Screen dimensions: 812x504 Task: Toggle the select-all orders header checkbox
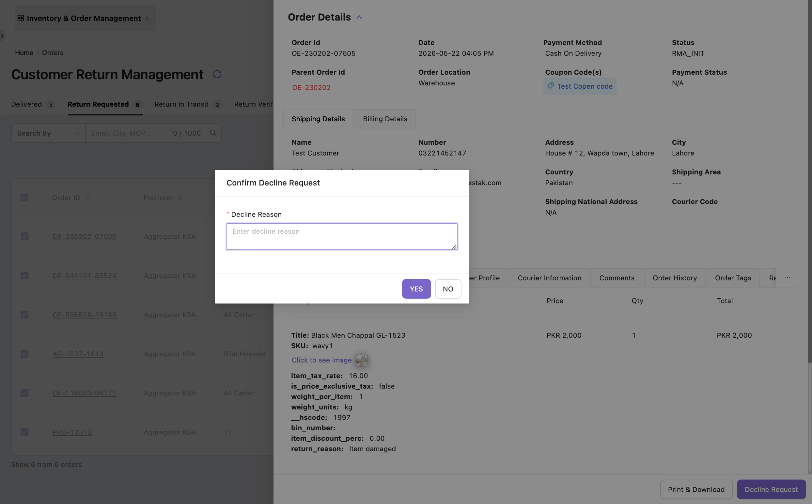point(24,198)
